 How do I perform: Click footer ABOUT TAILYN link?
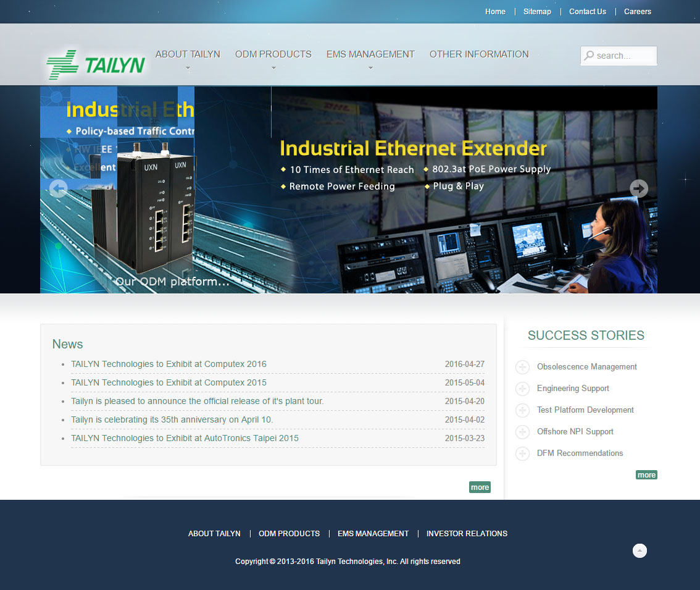[x=214, y=534]
